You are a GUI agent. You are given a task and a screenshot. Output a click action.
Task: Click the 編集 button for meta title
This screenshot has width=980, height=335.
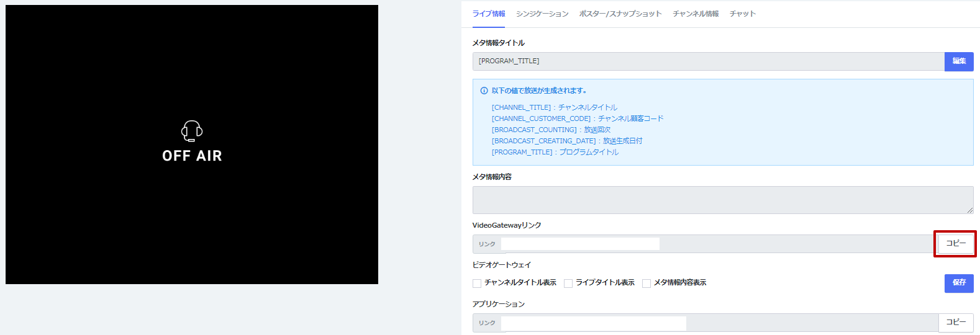click(959, 61)
